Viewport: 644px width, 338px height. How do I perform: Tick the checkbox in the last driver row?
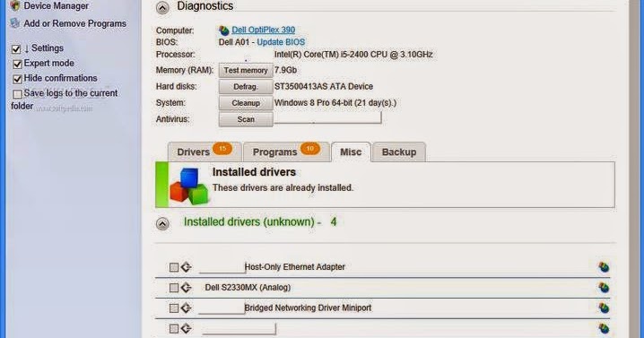click(x=174, y=328)
